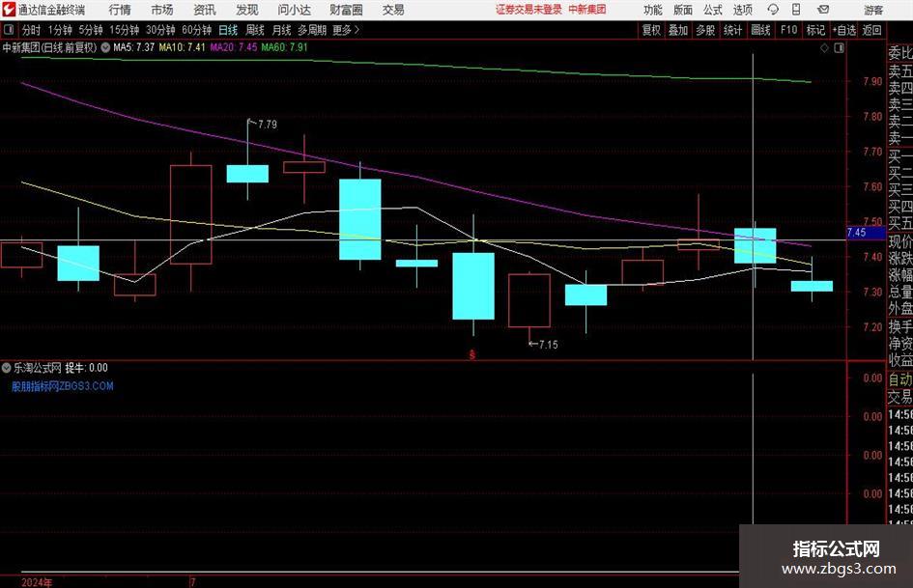Viewport: 913px width, 588px height.
Task: Open the 交易 menu
Action: coord(393,10)
